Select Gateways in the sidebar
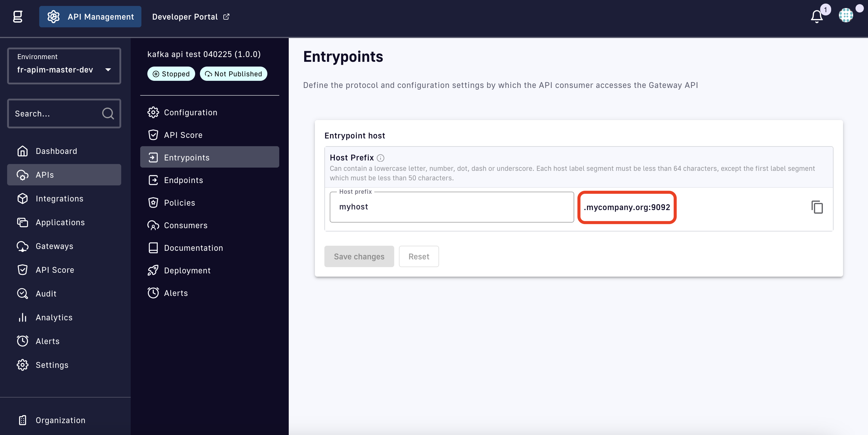 (x=54, y=246)
